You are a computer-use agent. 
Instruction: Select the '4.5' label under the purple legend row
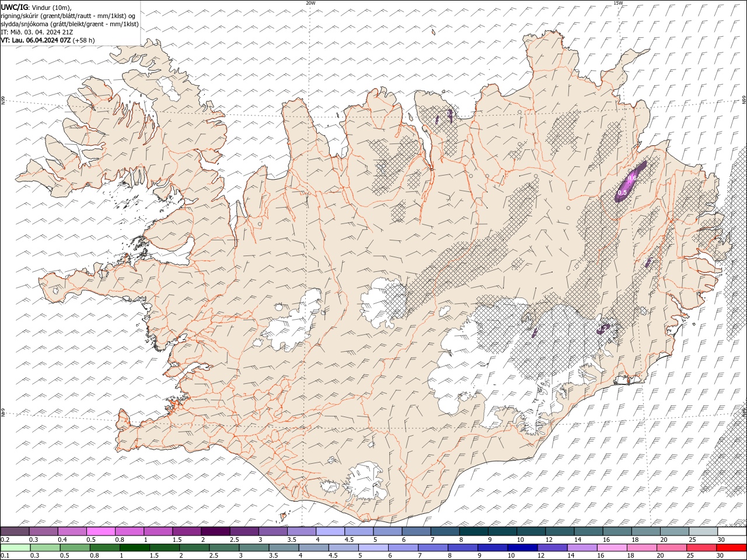[x=349, y=540]
